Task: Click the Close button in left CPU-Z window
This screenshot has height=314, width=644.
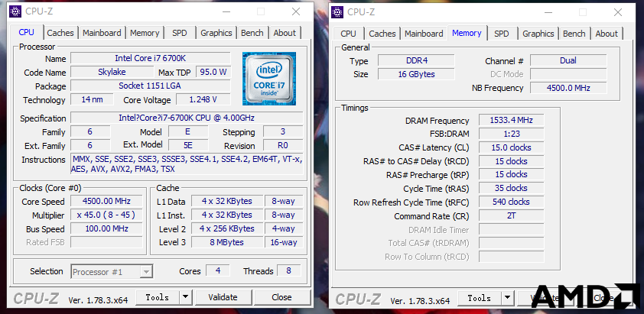Action: pyautogui.click(x=281, y=297)
